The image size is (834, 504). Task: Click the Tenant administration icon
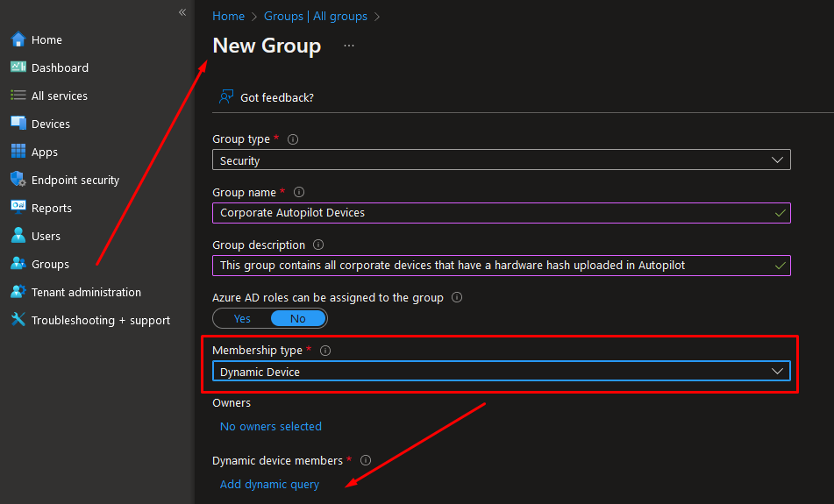pyautogui.click(x=18, y=291)
